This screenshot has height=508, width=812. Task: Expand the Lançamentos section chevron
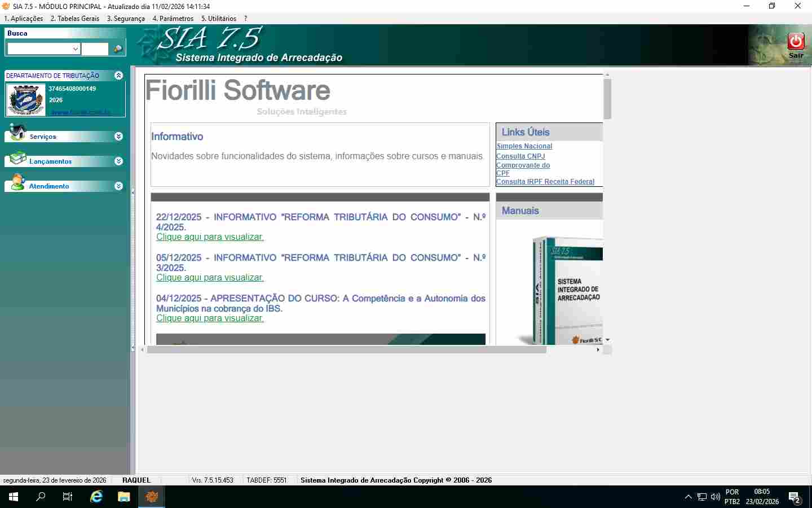[x=118, y=161]
